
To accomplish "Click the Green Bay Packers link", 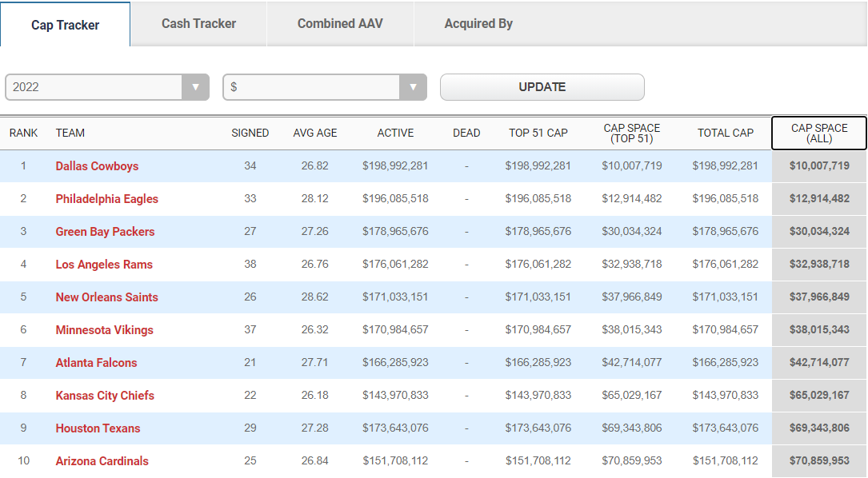I will tap(105, 232).
